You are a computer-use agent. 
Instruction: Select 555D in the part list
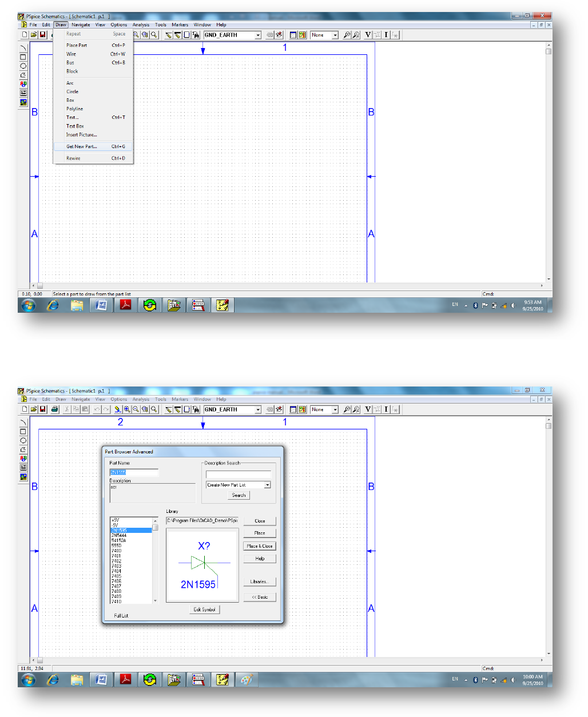tap(131, 545)
